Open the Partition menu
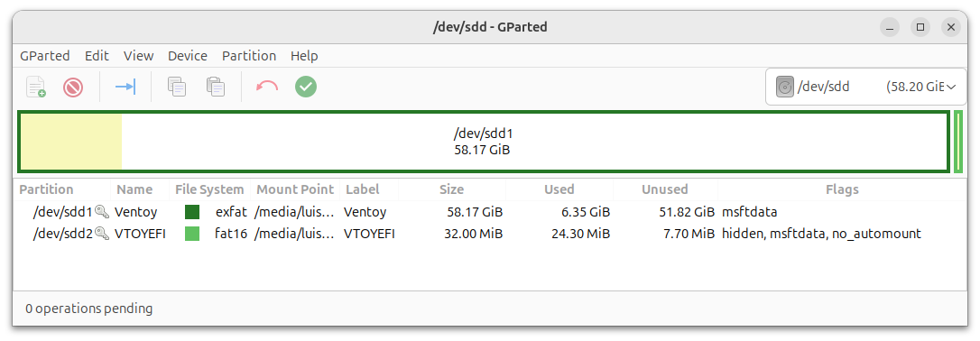The width and height of the screenshot is (980, 341). 249,56
